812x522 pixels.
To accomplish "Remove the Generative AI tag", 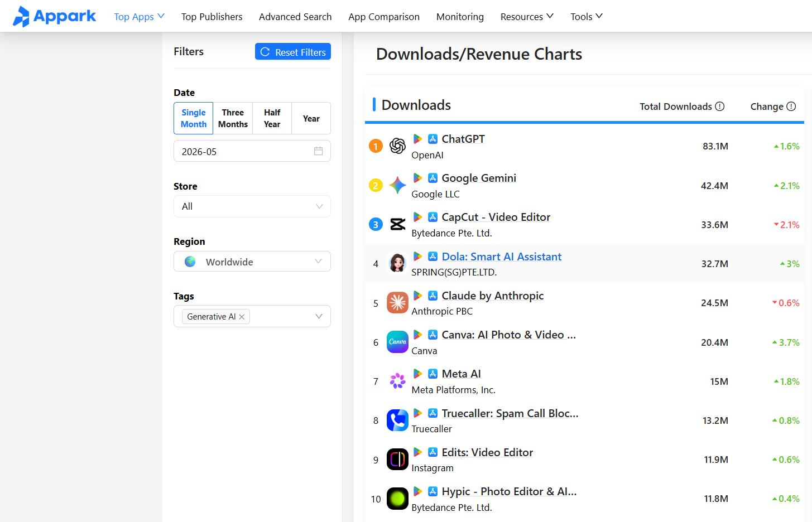I will point(242,317).
